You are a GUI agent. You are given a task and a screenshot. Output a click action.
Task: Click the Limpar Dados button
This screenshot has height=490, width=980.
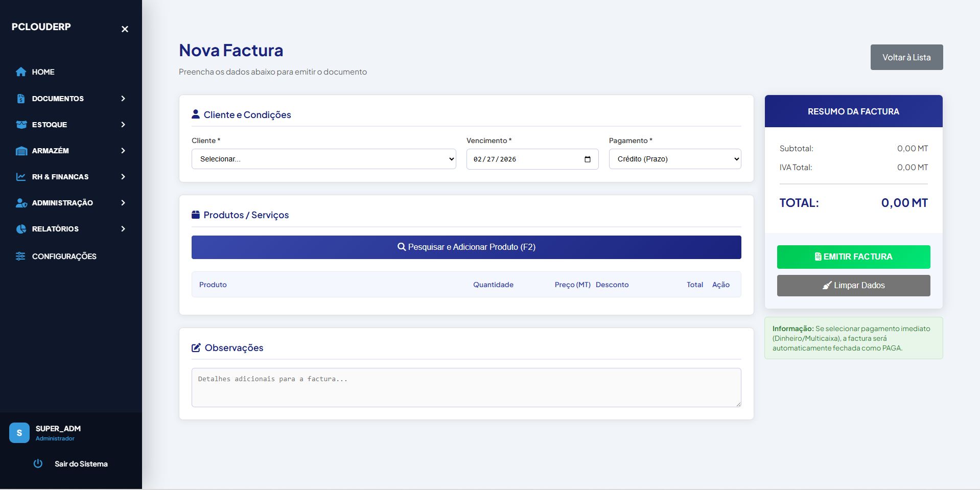click(853, 286)
